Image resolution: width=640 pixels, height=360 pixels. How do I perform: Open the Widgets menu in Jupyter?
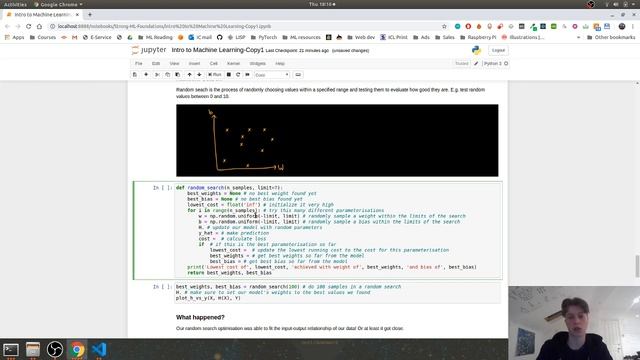258,64
